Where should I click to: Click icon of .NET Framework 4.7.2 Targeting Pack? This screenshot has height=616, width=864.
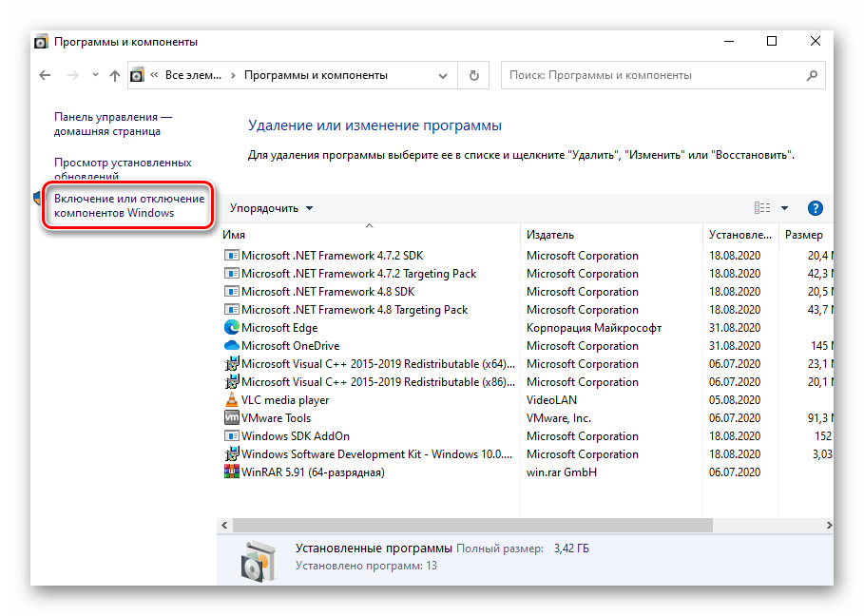(x=231, y=273)
